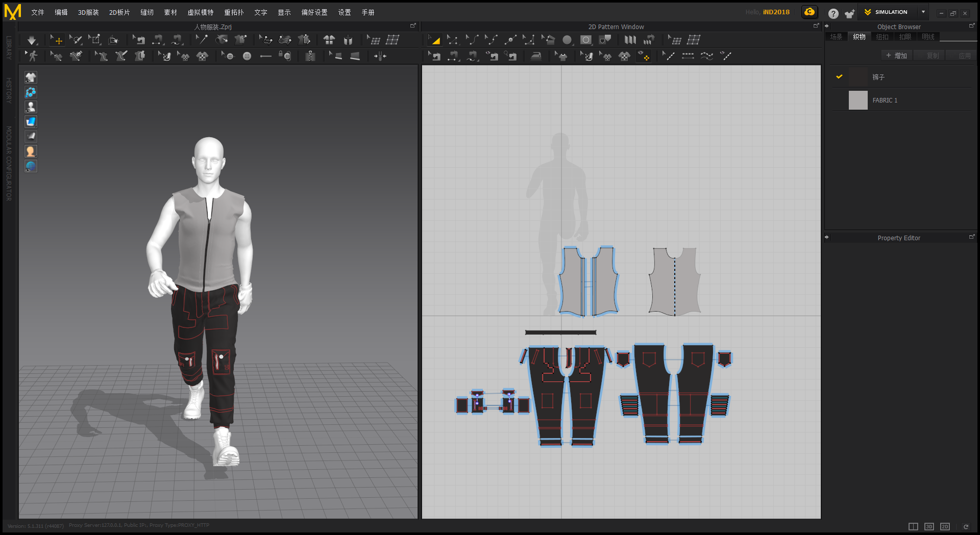Switch to split 3D/2D view layout

point(913,526)
